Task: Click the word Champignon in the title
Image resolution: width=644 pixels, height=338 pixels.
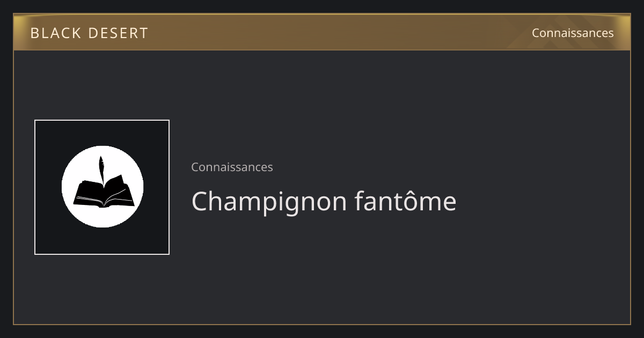Action: pyautogui.click(x=269, y=202)
